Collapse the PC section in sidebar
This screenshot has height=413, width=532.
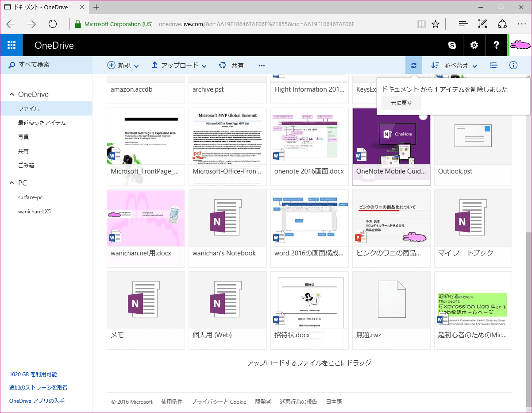[x=12, y=183]
